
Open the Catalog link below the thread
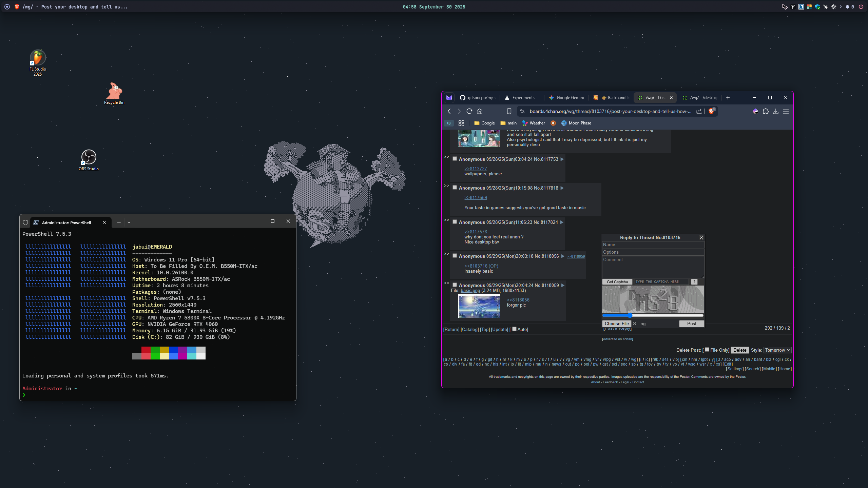pyautogui.click(x=469, y=330)
